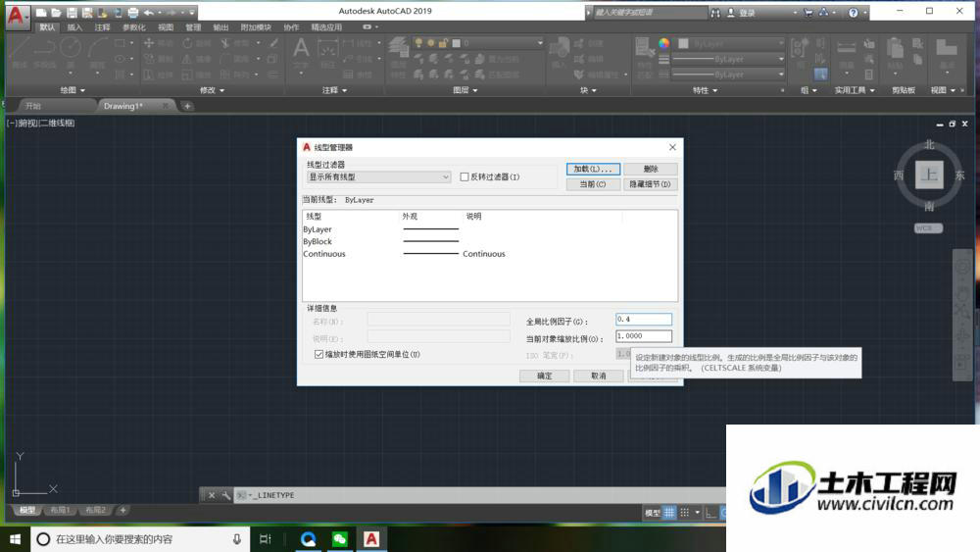Toggle grid display in status bar
This screenshot has width=980, height=552.
coord(669,513)
